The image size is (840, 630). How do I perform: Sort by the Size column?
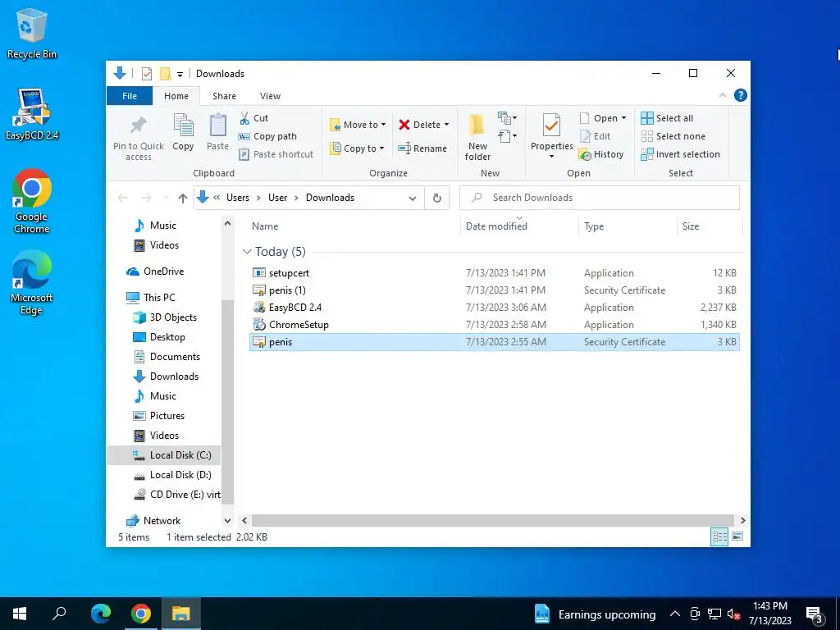[710, 226]
